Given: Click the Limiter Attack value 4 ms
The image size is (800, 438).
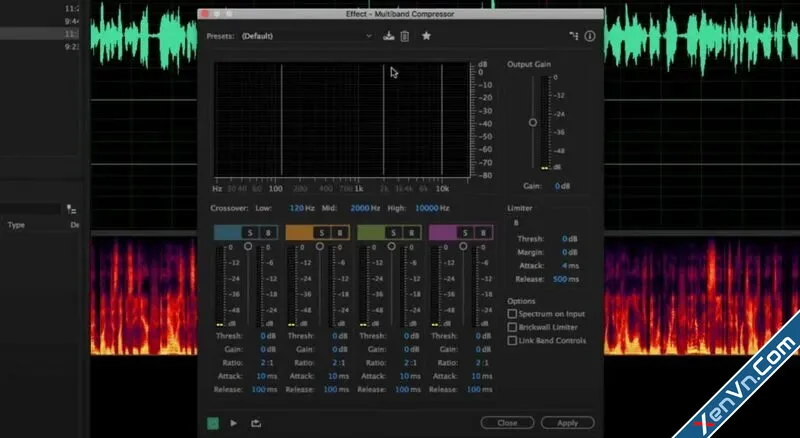Looking at the screenshot, I should 570,265.
